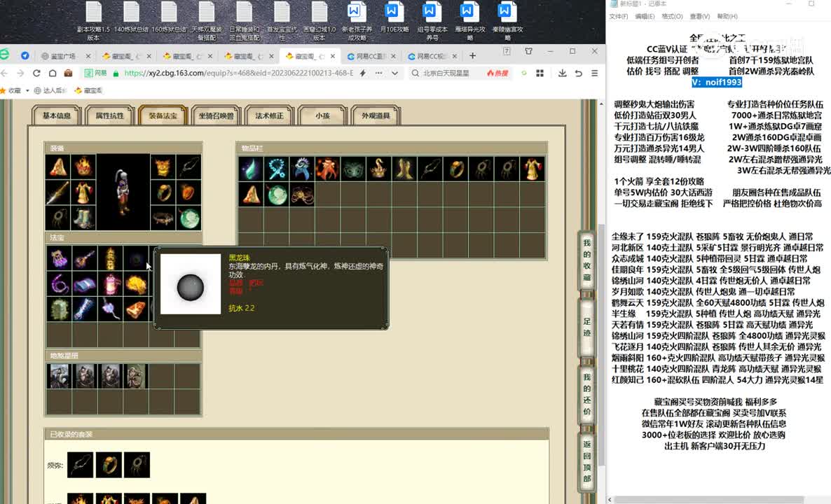Select the cyan beaded staff in inventory

276,169
